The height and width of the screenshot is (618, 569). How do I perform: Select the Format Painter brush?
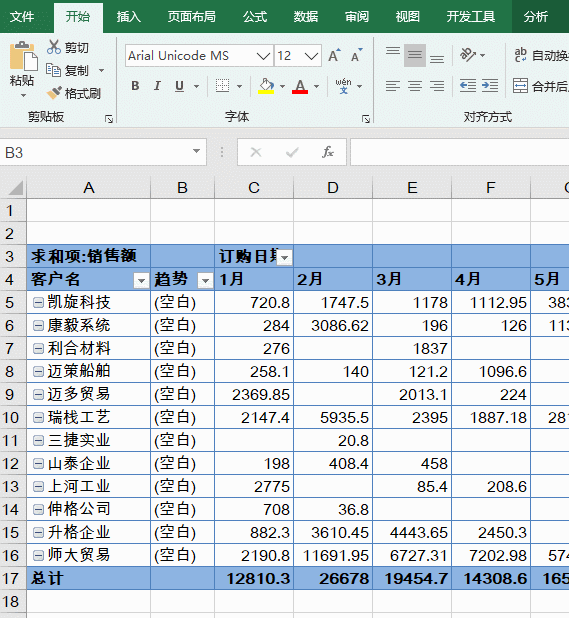54,93
